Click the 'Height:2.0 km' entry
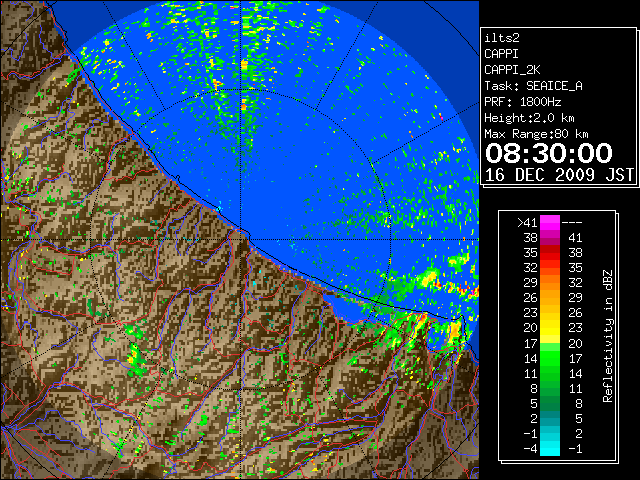Image resolution: width=640 pixels, height=480 pixels. pyautogui.click(x=529, y=118)
